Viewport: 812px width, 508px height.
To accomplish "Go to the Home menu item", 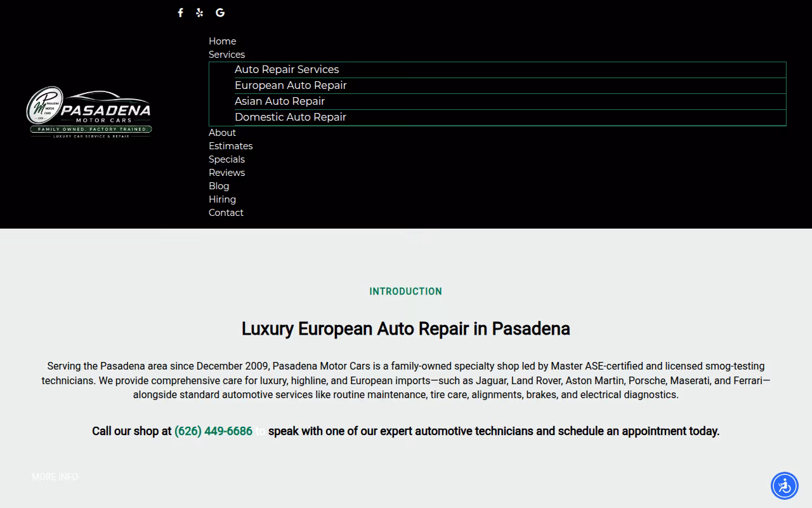I will (222, 41).
